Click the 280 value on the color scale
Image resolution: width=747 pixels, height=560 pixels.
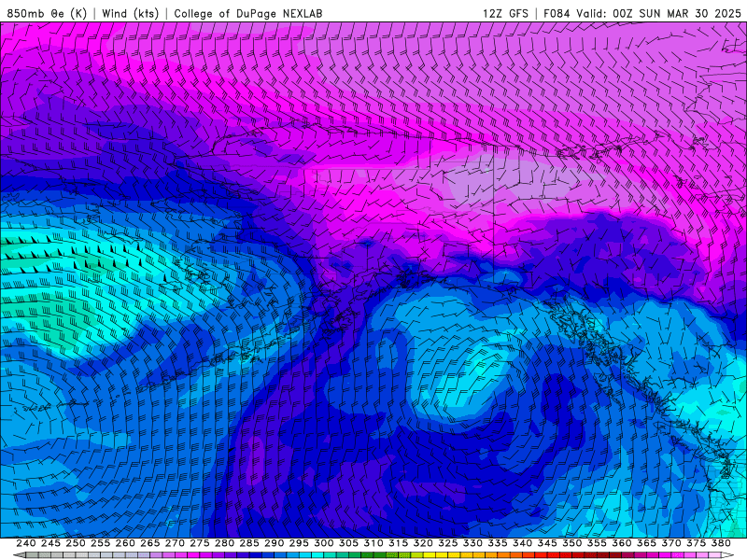click(224, 543)
